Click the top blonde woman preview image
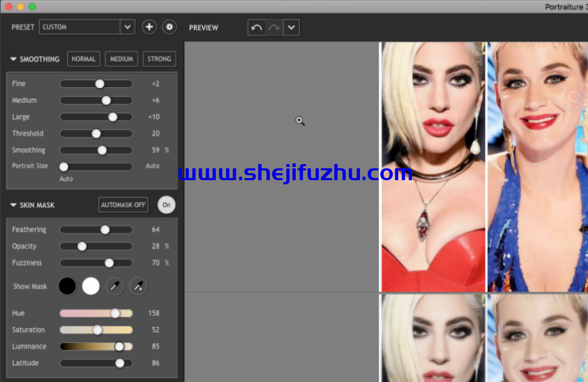This screenshot has height=382, width=588. (433, 167)
